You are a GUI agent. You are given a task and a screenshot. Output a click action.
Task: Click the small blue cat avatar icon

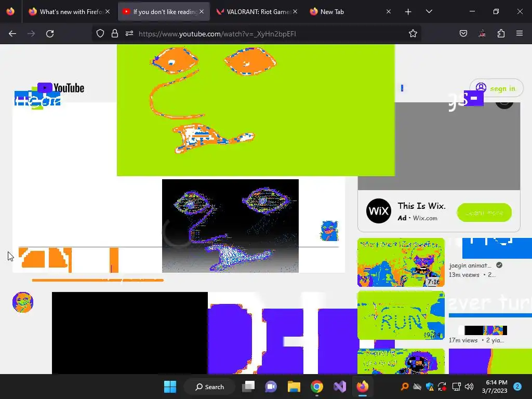point(329,231)
